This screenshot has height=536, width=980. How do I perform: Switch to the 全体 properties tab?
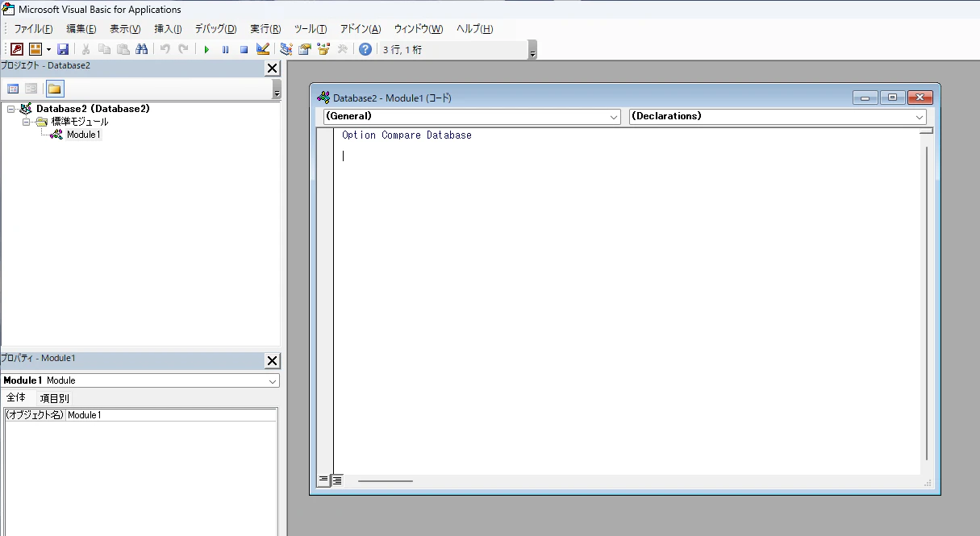tap(16, 397)
